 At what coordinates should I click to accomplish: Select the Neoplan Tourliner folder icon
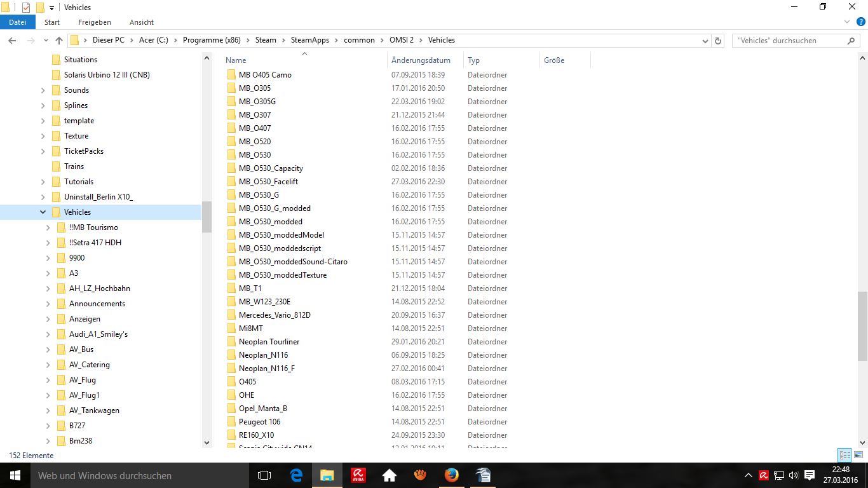(x=231, y=342)
